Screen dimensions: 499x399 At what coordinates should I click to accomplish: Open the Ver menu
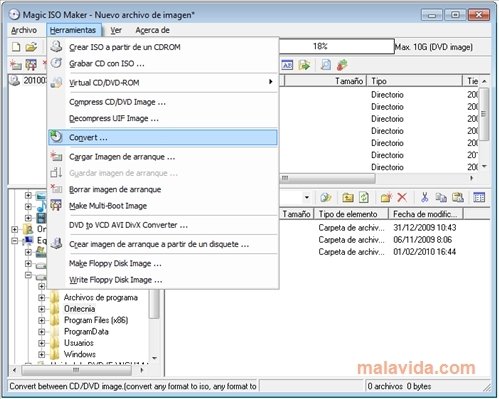click(x=116, y=30)
